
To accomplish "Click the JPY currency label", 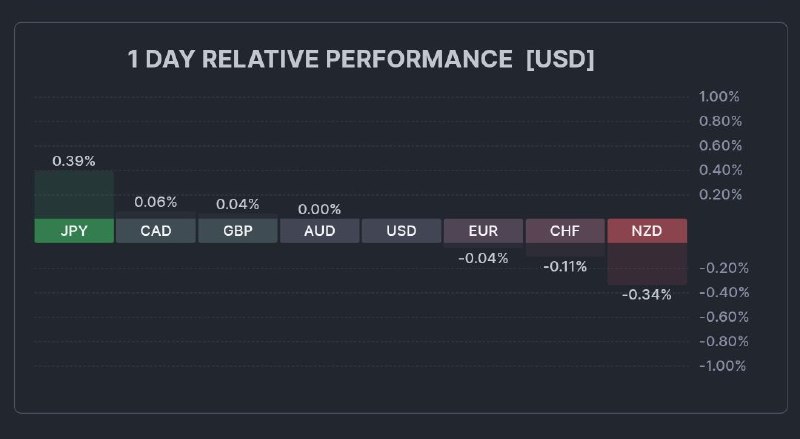I will click(x=74, y=231).
